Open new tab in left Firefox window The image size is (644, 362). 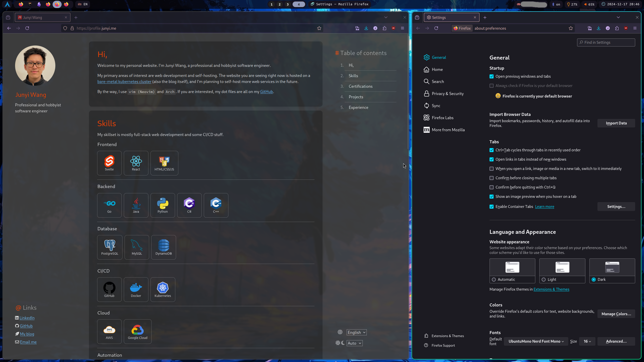coord(76,17)
